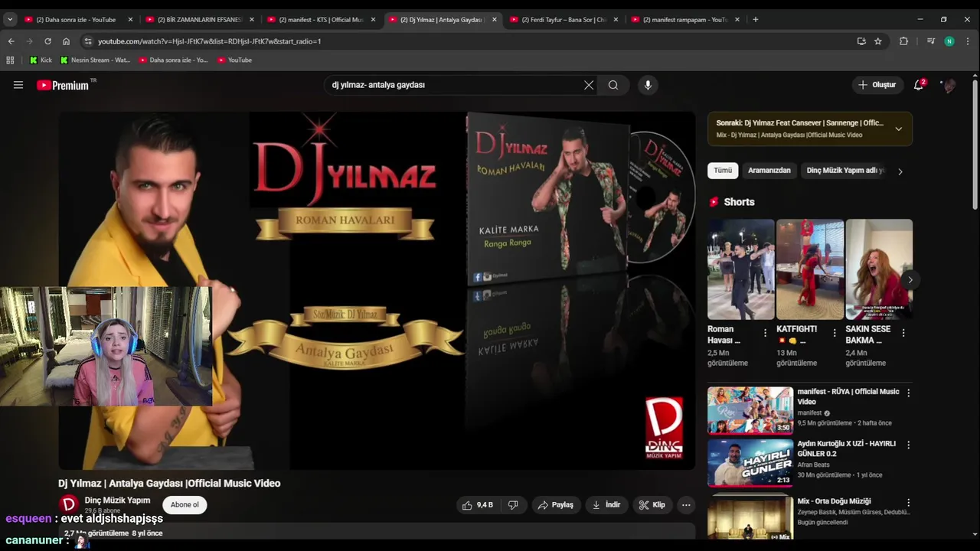Select the Dinç Müzik Yapım adlı chip
This screenshot has height=551, width=980.
(x=845, y=171)
